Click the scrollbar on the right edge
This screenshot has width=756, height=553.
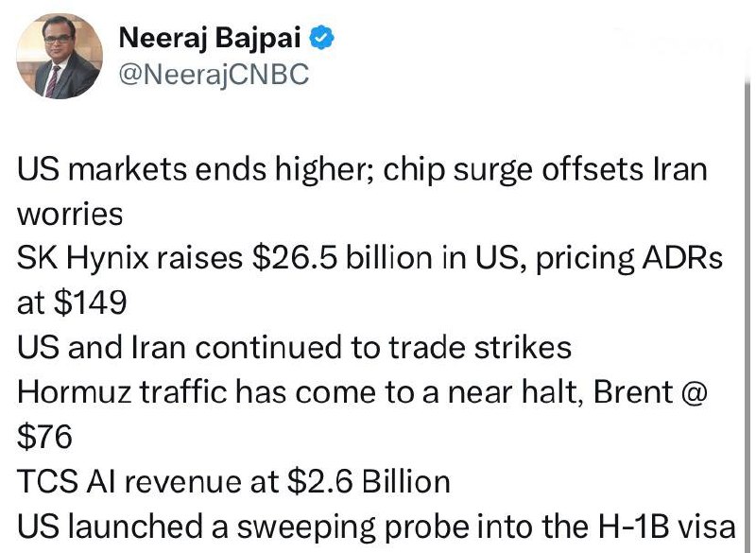click(747, 314)
